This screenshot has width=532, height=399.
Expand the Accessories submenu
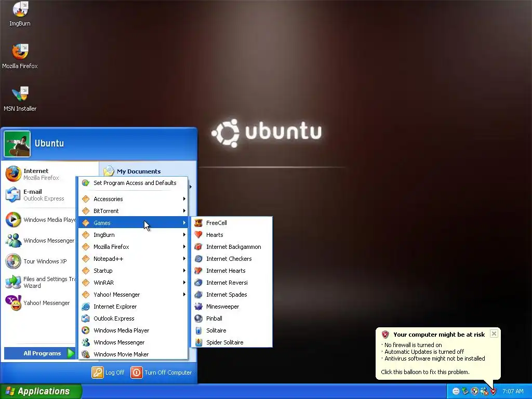134,199
